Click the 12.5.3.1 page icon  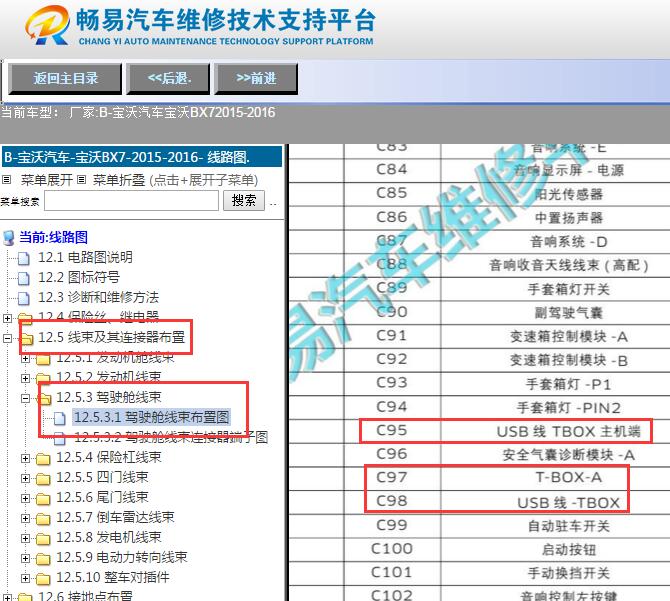pyautogui.click(x=59, y=418)
